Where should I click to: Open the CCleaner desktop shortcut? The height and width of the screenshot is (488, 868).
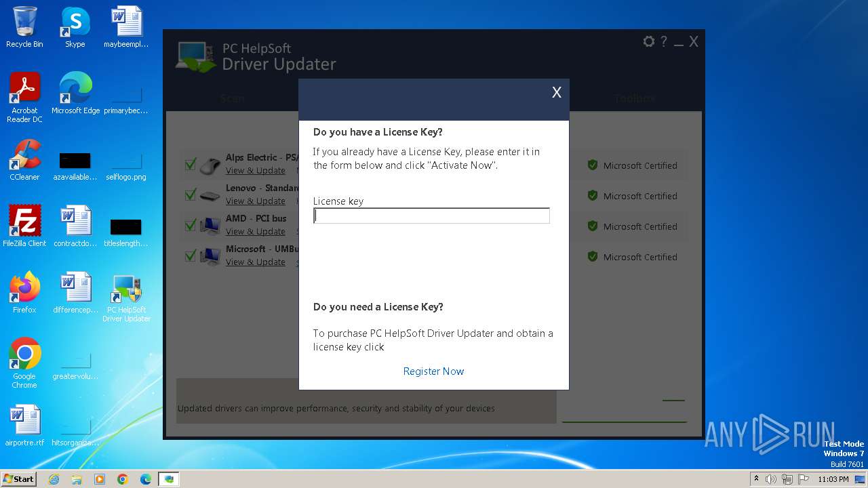point(24,160)
